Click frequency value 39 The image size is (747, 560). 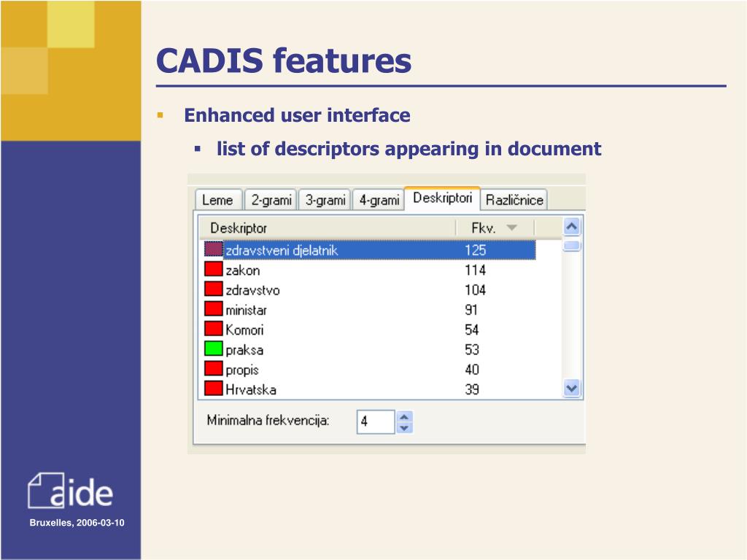[x=472, y=390]
